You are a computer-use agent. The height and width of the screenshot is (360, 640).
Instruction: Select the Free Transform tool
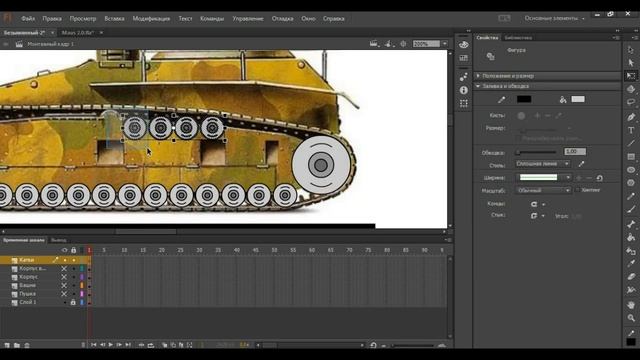pos(631,76)
